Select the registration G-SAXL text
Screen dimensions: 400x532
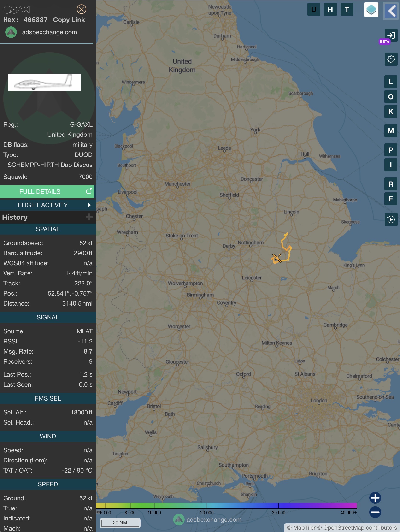pos(81,124)
